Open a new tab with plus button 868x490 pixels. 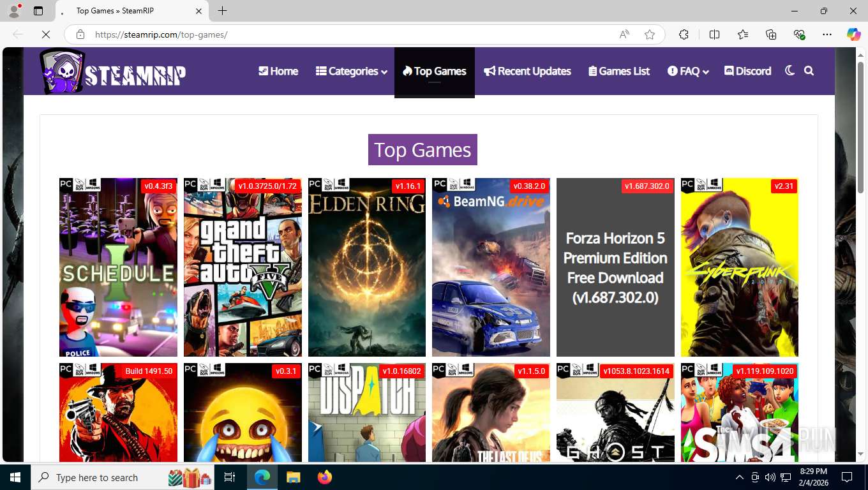(222, 11)
